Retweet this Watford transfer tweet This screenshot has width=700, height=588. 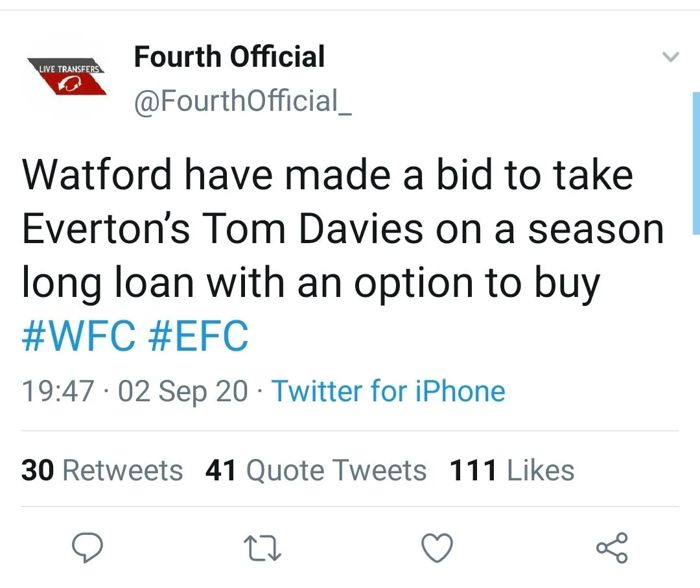pyautogui.click(x=262, y=549)
